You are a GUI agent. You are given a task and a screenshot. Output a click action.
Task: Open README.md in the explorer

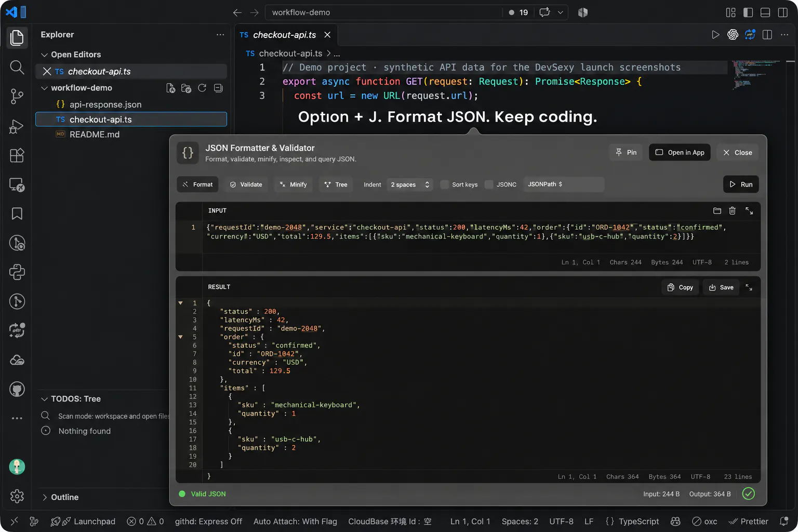coord(131,135)
